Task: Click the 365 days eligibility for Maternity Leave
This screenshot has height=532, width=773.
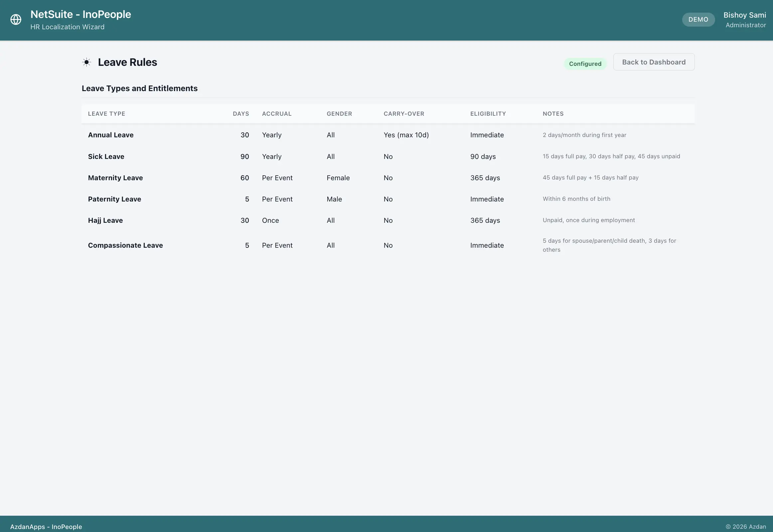Action: pos(485,178)
